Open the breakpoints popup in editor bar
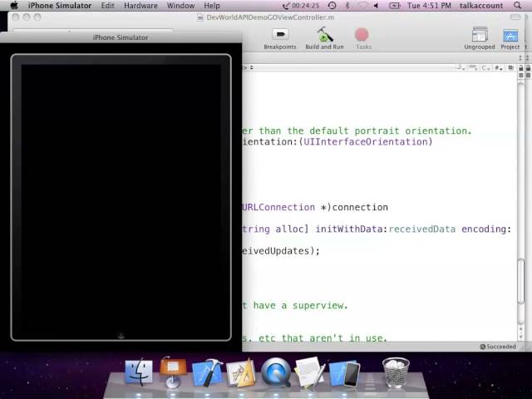The height and width of the screenshot is (399, 532). tap(473, 68)
